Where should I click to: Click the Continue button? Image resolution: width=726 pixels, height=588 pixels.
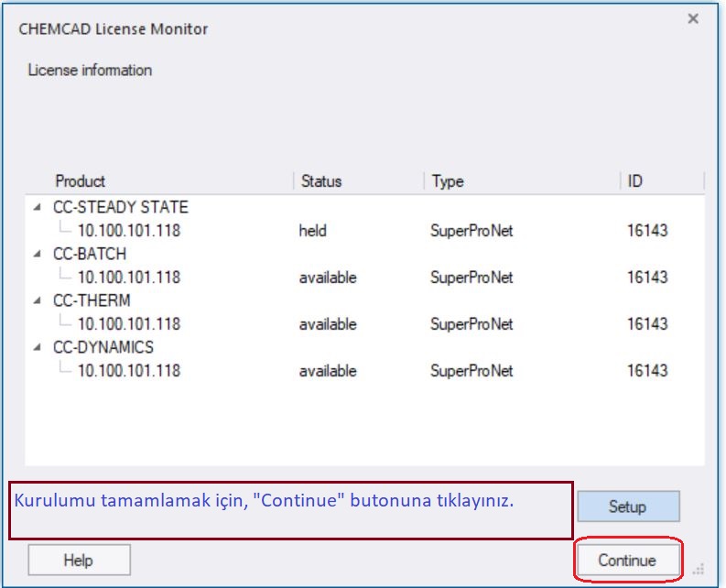[x=628, y=560]
